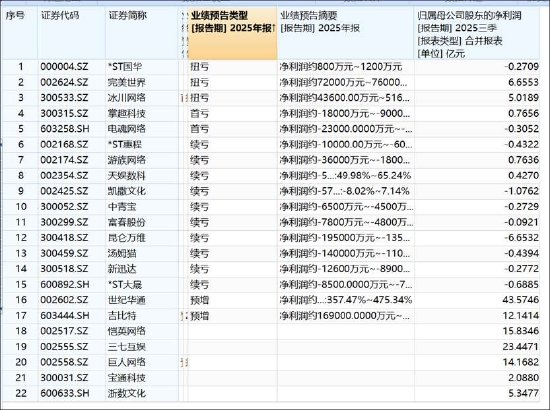
Task: Click stock code 300533.SZ
Action: tap(64, 98)
